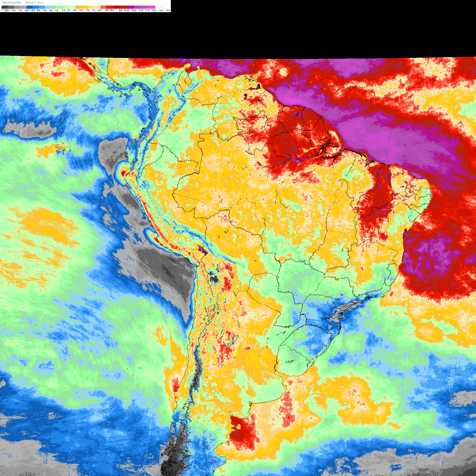
Task: Click the 9.0 legend value
Action: [x=112, y=10]
